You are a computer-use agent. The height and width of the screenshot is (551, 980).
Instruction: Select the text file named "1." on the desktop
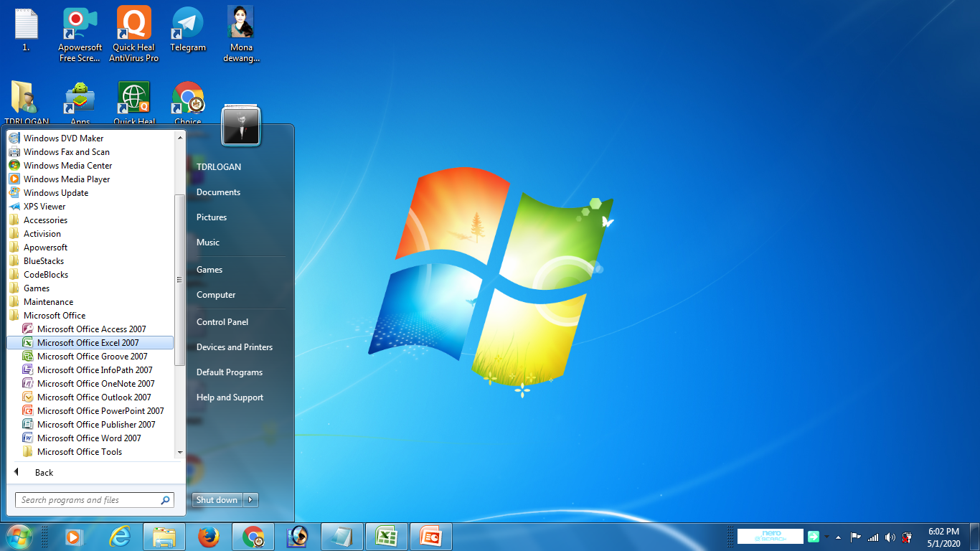pos(26,29)
